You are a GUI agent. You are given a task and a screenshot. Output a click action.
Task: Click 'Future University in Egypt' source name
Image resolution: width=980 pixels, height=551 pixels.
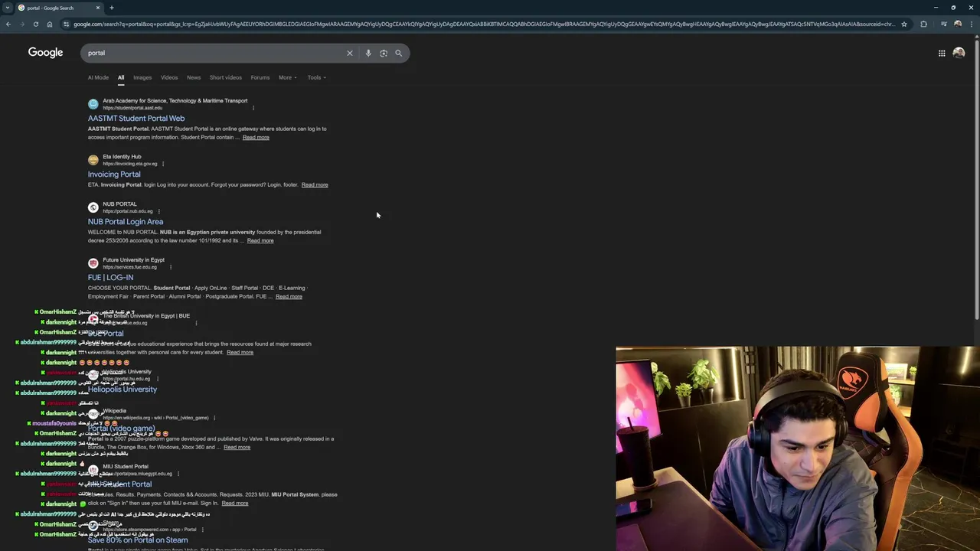click(x=134, y=260)
